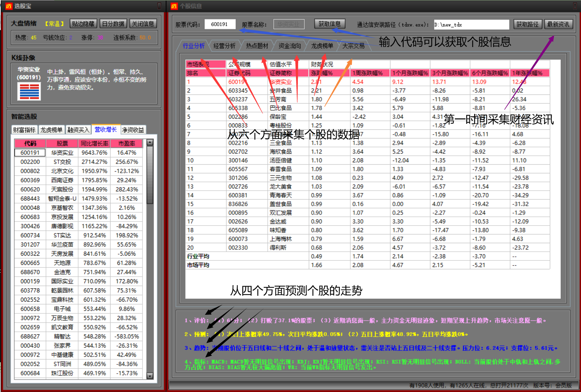Click the stock list scrollbar thumb
The image size is (581, 392).
(150, 175)
